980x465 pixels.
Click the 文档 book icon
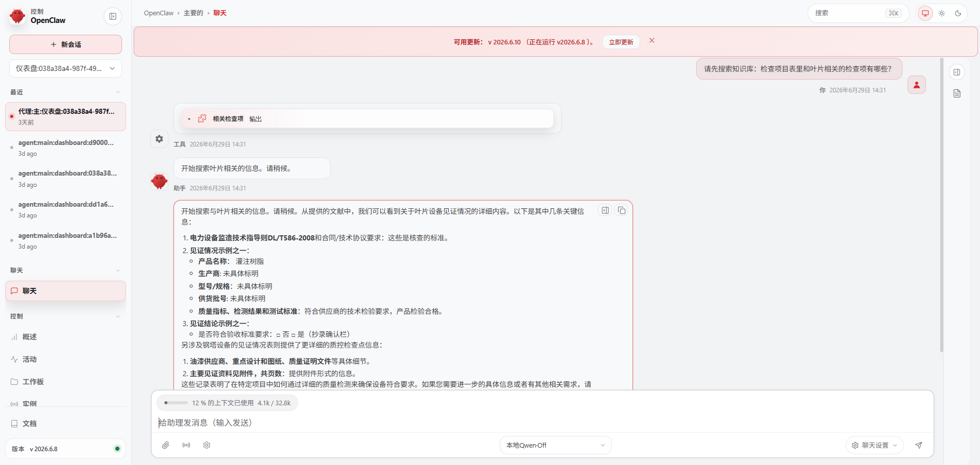click(x=14, y=424)
